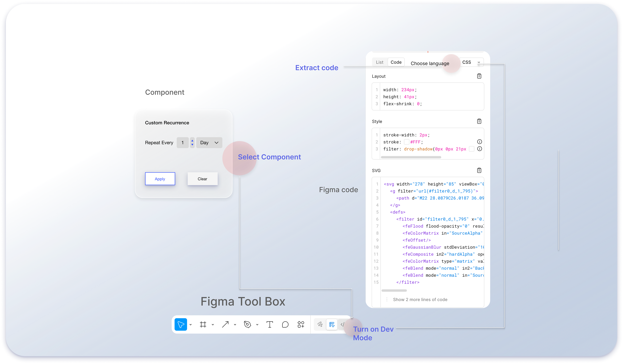Click the Apply button
Screen dimensions: 623x364
point(160,179)
